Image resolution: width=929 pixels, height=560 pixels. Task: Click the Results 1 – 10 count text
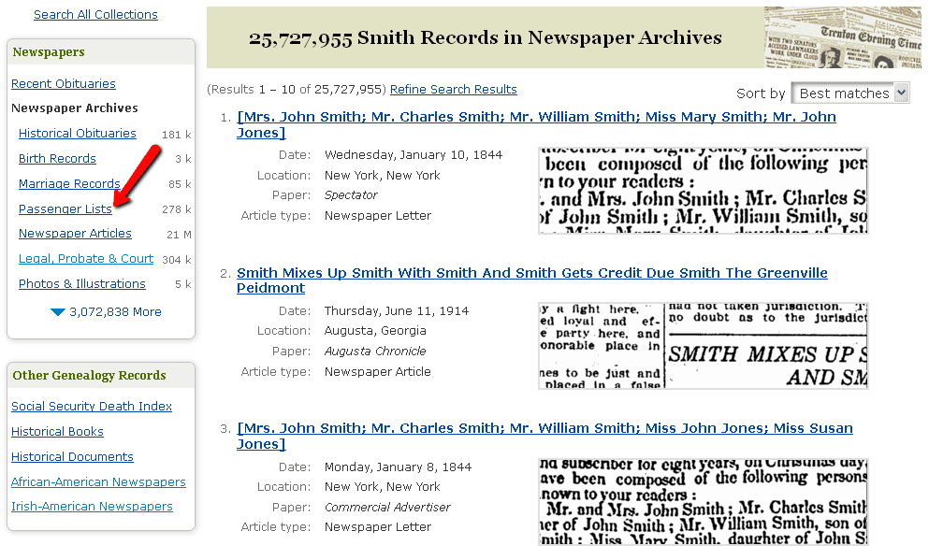[x=297, y=89]
